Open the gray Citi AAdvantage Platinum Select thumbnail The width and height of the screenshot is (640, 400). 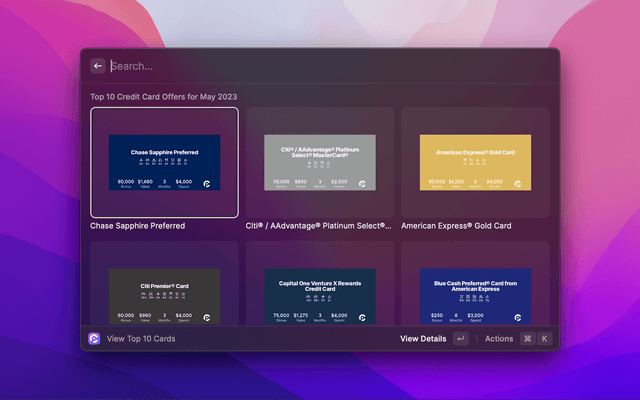[x=319, y=162]
